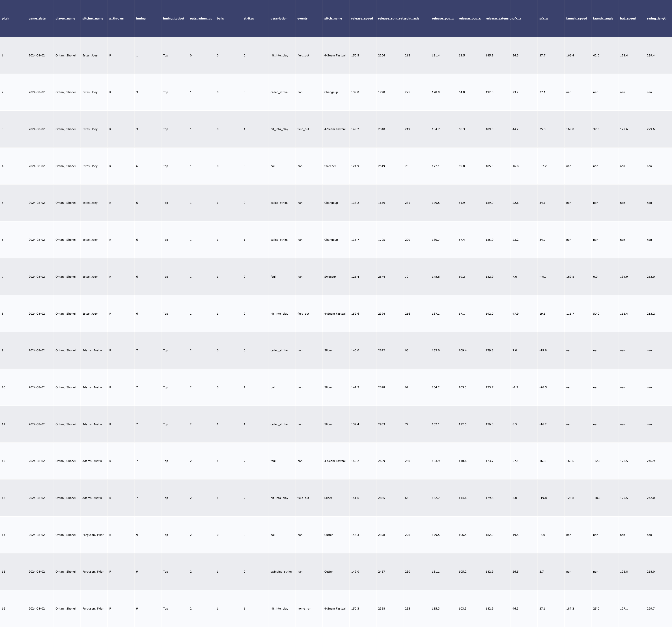Click Adams, Austin in row 9
This screenshot has height=627, width=672.
pos(92,350)
